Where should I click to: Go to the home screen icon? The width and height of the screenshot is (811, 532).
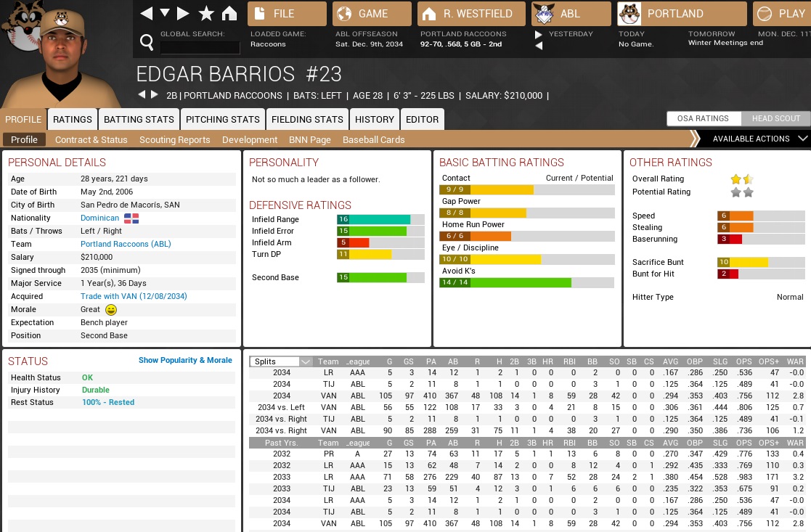pyautogui.click(x=229, y=14)
